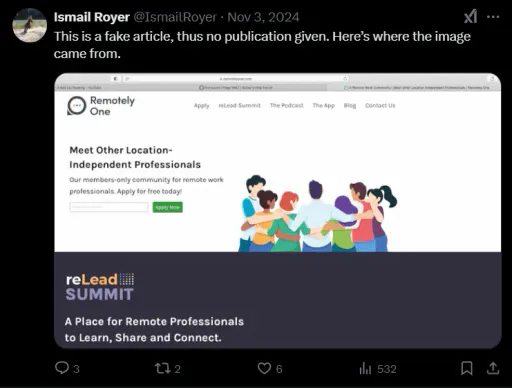Open the embedded Remotely One screenshot image
Screen dimensions: 512x388
point(278,211)
